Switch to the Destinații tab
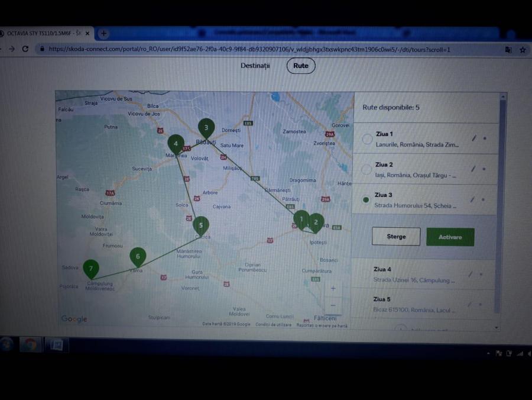The height and width of the screenshot is (400, 532). [255, 66]
